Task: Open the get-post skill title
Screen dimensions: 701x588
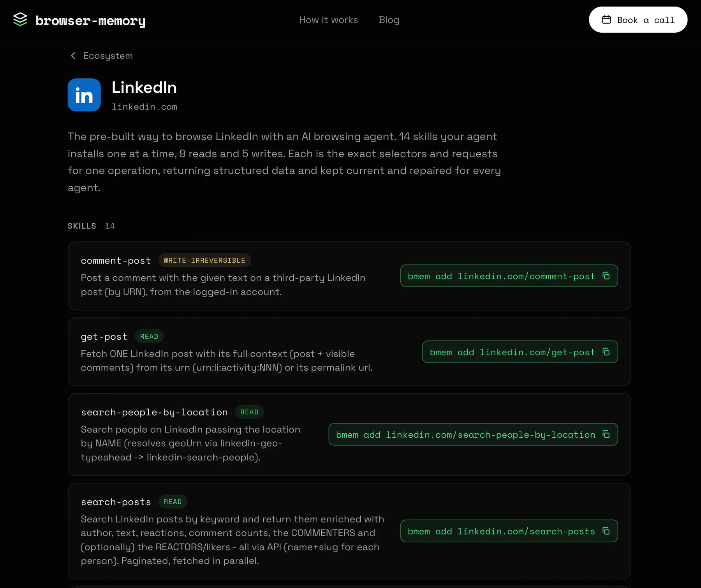Action: (104, 336)
